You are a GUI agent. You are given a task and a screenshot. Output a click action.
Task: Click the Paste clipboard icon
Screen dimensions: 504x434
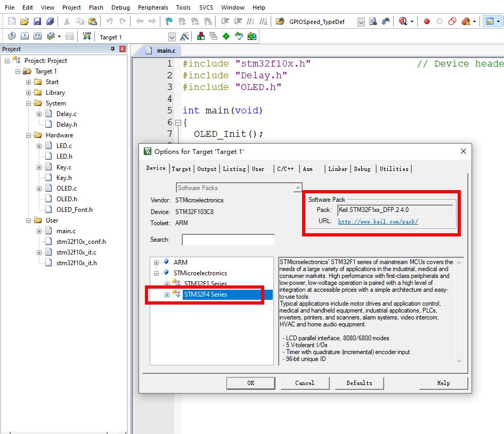click(93, 21)
